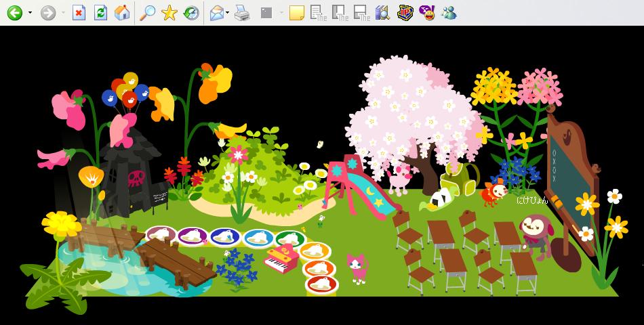This screenshot has height=325, width=644.
Task: Open Favorites using the star icon
Action: pos(169,13)
